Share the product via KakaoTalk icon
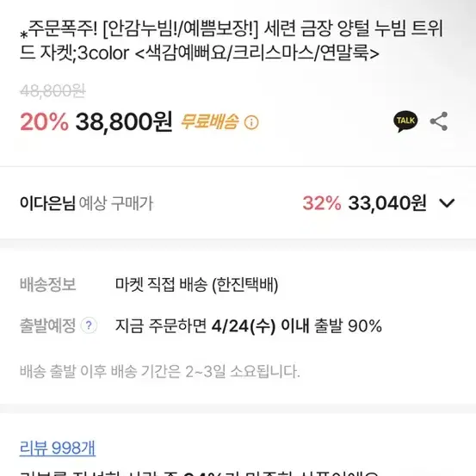476x476 pixels. pos(405,121)
